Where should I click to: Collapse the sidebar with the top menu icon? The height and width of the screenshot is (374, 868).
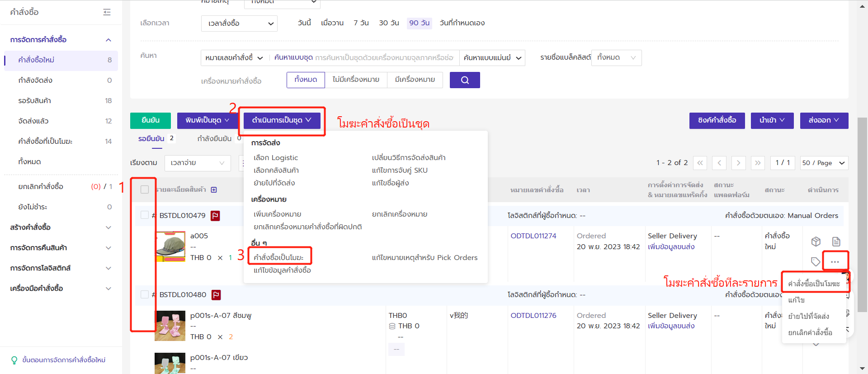pos(107,12)
